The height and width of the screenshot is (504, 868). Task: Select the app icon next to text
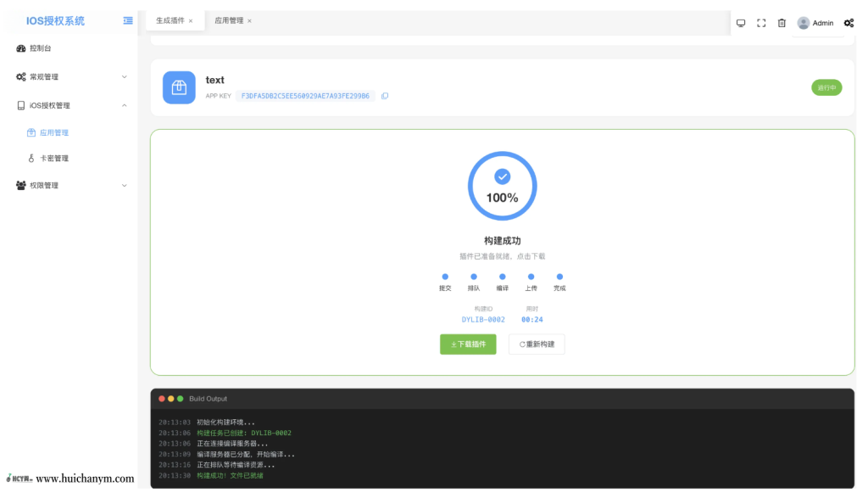click(179, 87)
